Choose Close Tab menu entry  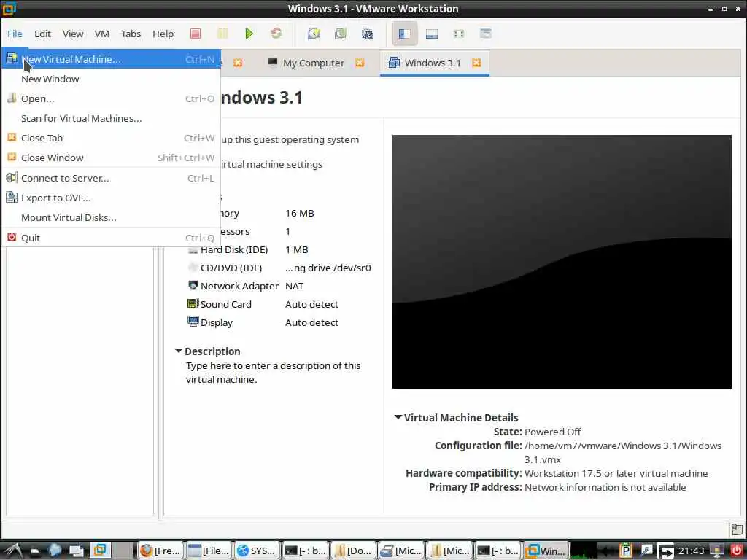[111, 138]
